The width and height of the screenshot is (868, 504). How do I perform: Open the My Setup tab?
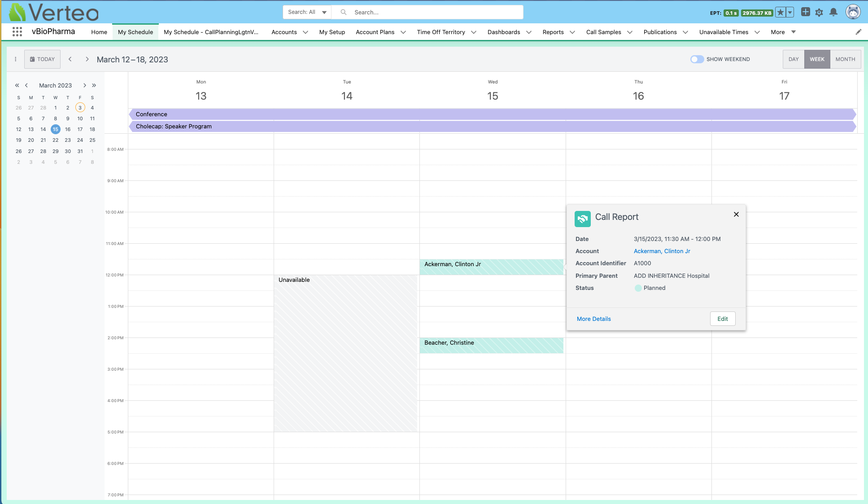[332, 32]
